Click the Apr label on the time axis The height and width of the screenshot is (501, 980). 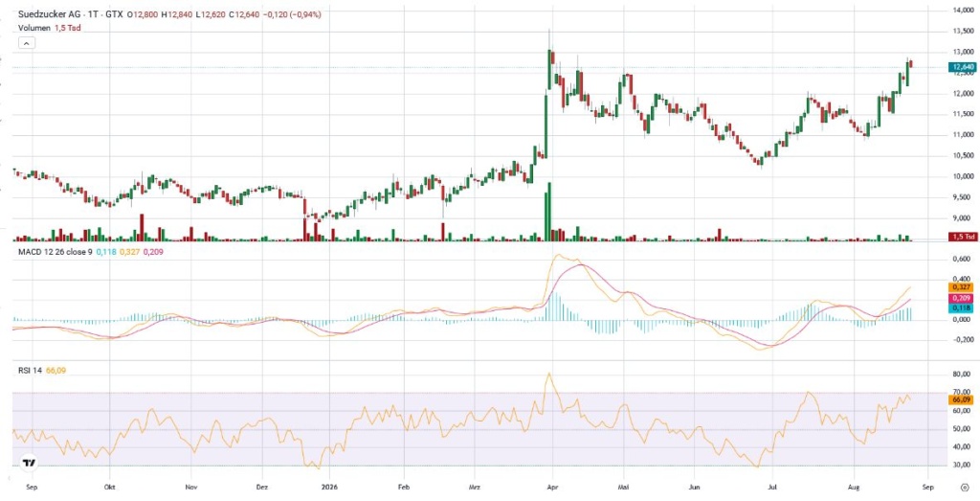pos(551,486)
